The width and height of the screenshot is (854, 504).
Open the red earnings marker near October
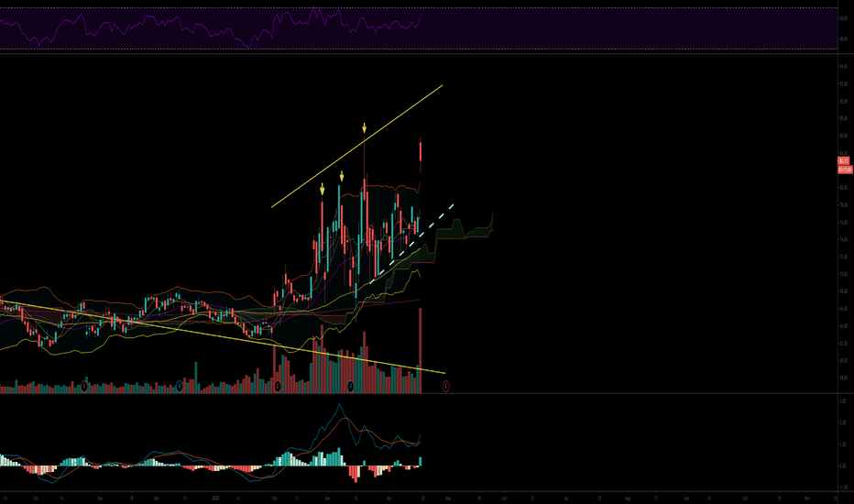tap(84, 387)
